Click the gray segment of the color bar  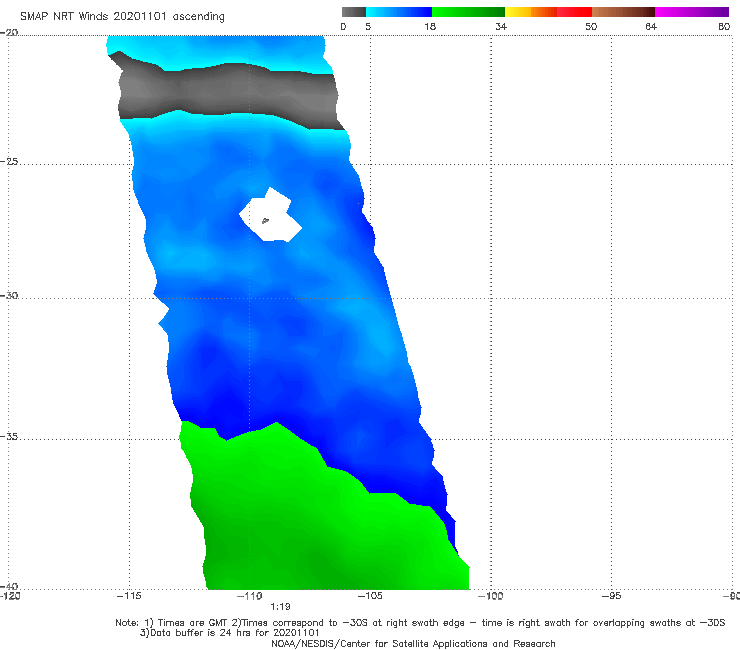coord(354,12)
